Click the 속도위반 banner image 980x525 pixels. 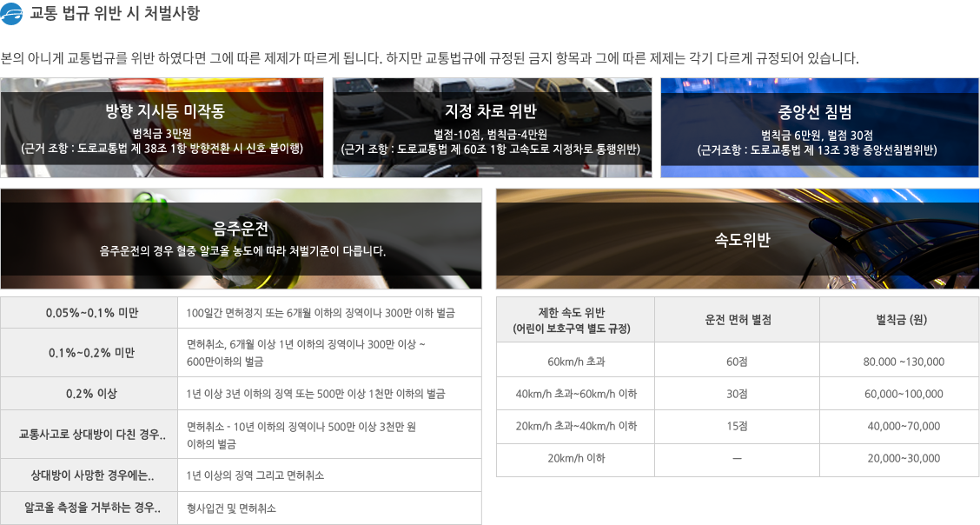[x=737, y=239]
